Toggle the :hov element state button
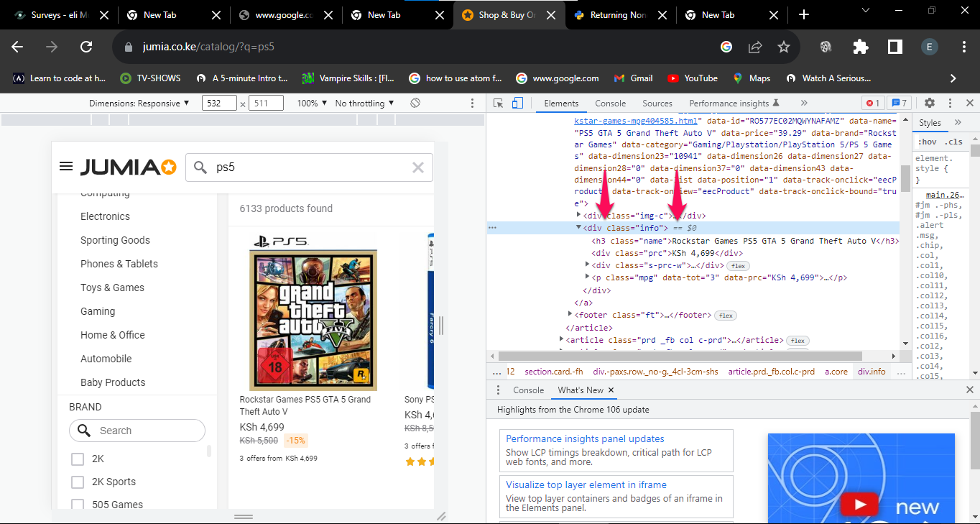Viewport: 980px width, 524px height. 926,142
